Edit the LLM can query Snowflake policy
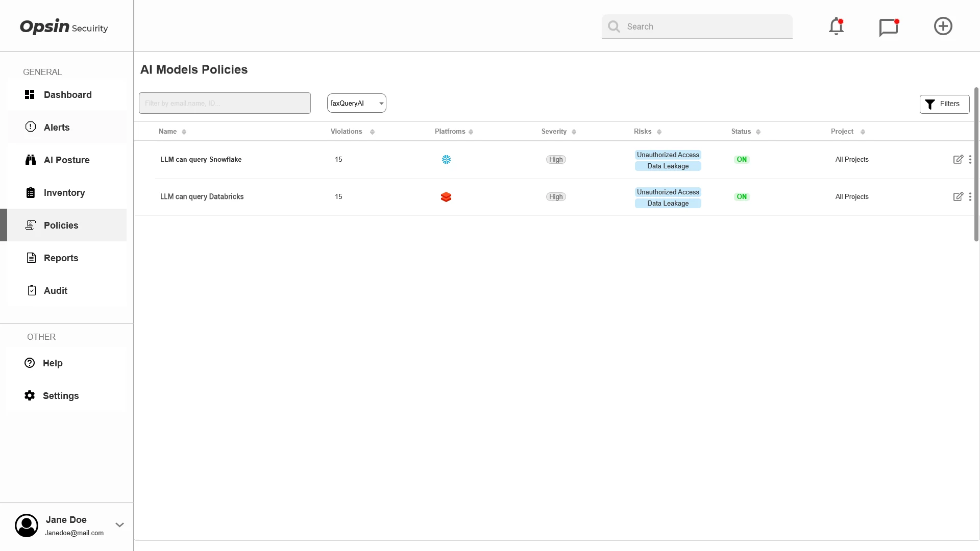 point(958,159)
